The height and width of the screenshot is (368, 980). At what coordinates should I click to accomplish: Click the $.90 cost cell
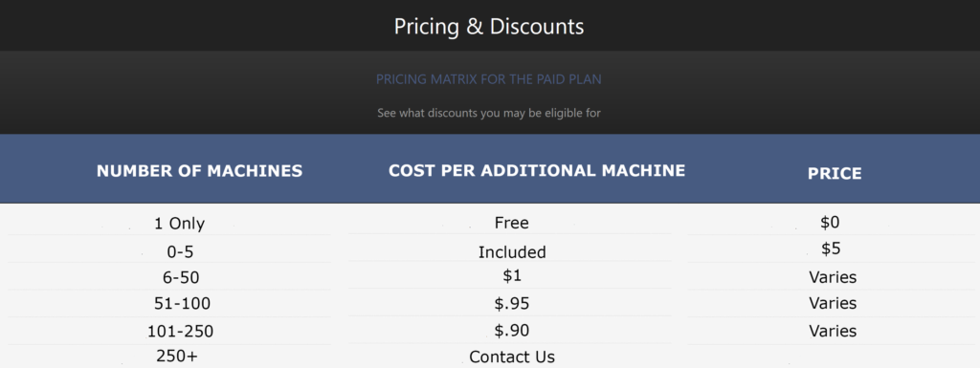click(512, 330)
